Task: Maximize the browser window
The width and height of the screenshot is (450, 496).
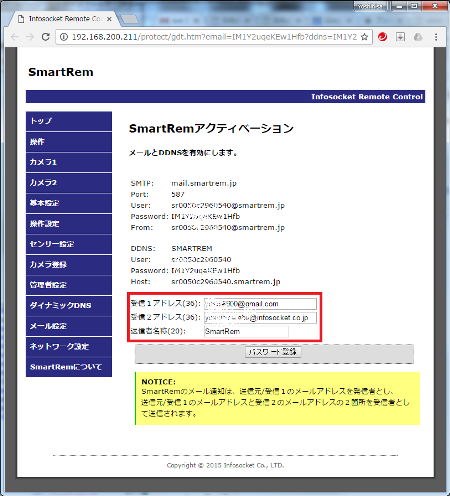Action: click(x=414, y=6)
